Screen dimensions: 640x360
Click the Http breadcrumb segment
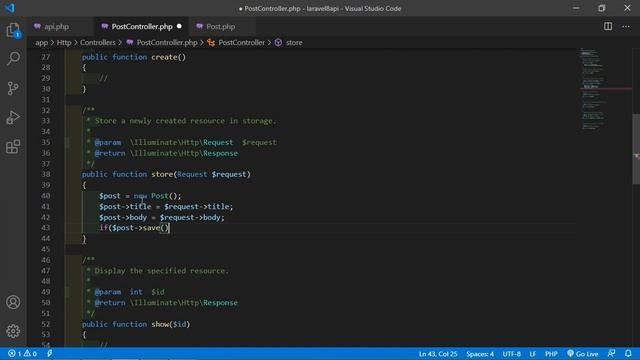point(64,42)
